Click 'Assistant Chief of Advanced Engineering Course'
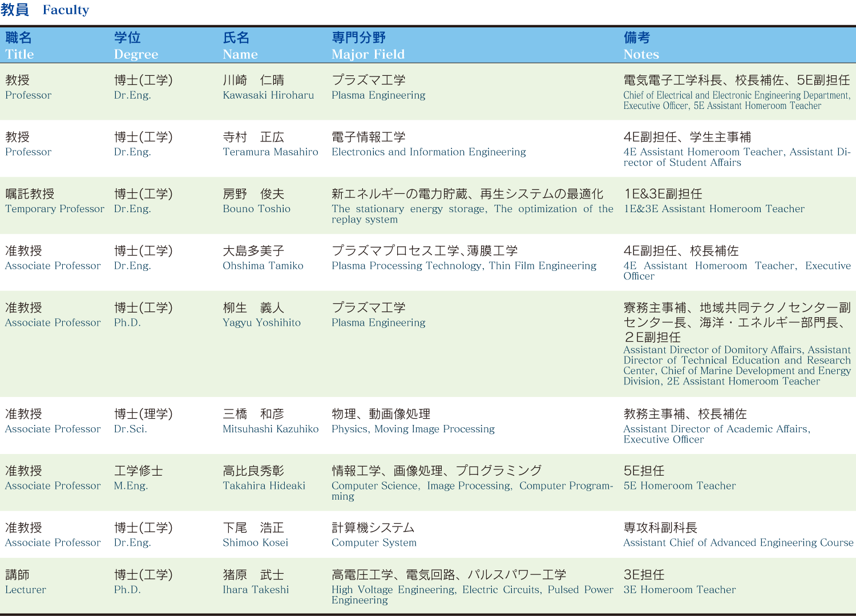Image resolution: width=856 pixels, height=616 pixels. tap(738, 542)
